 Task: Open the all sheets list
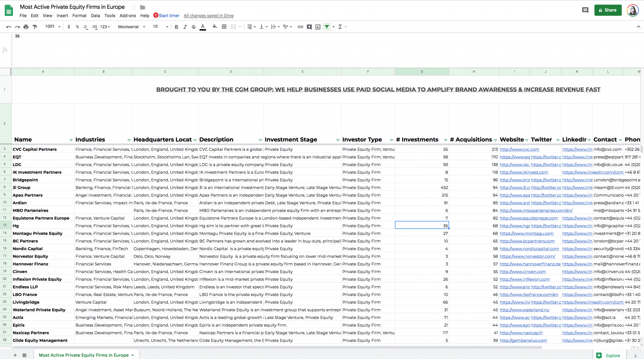(25, 355)
